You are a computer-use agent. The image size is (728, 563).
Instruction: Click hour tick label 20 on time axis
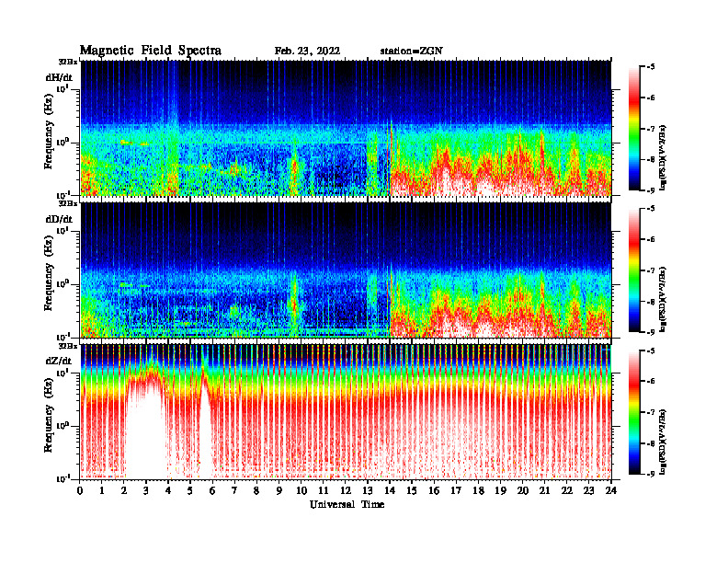(x=523, y=491)
